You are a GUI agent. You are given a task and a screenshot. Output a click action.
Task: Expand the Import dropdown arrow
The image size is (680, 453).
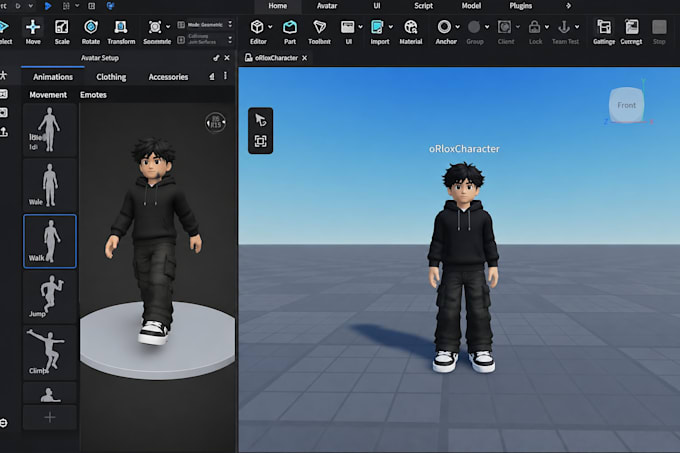click(390, 27)
